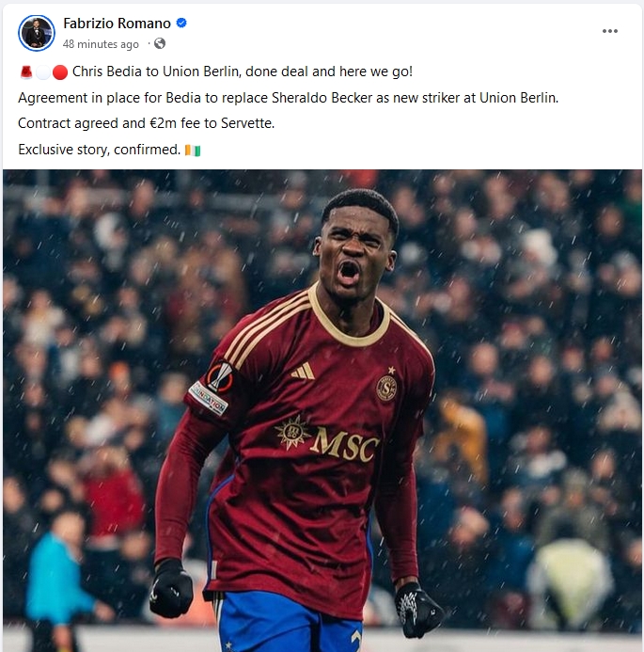Open the three-dot post options menu
This screenshot has height=652, width=644.
[x=609, y=31]
